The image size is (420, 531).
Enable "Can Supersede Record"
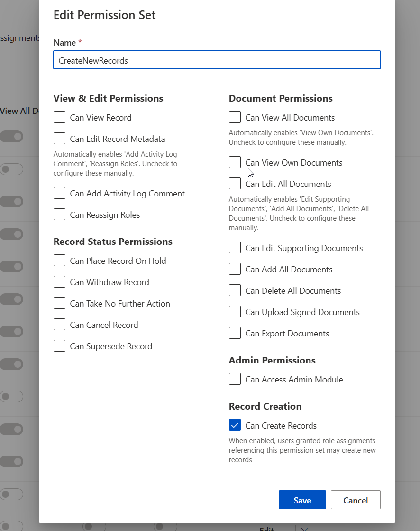click(x=59, y=346)
